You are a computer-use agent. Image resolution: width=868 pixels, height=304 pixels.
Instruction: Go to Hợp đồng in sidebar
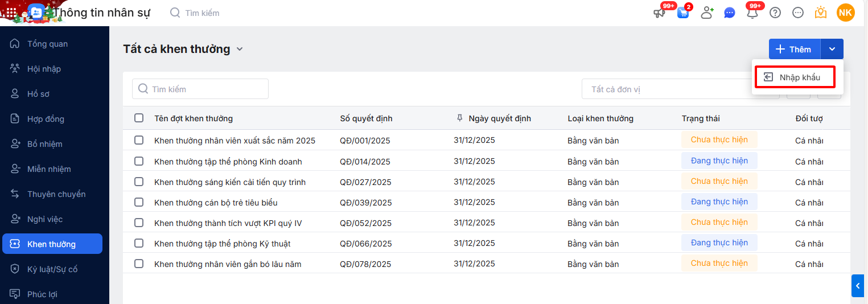click(x=46, y=119)
